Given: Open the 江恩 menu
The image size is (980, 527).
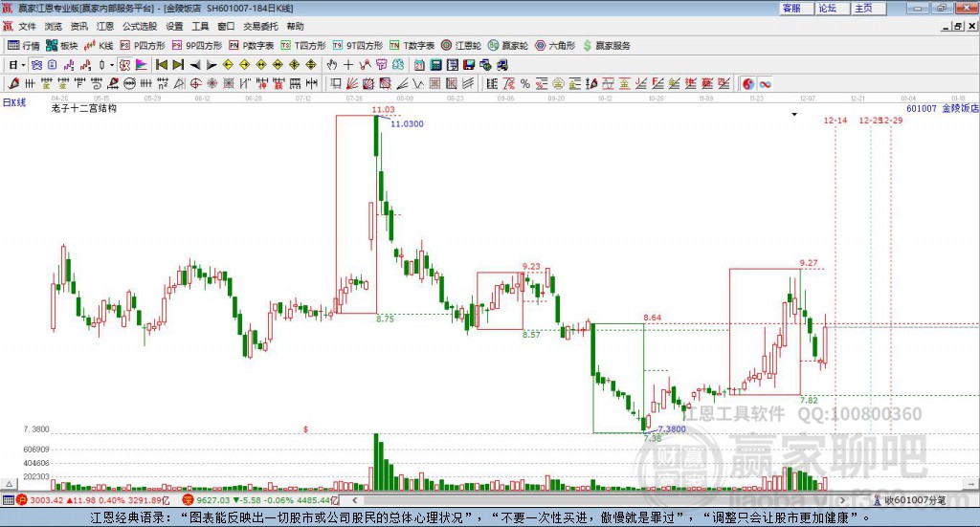Looking at the screenshot, I should tap(105, 26).
